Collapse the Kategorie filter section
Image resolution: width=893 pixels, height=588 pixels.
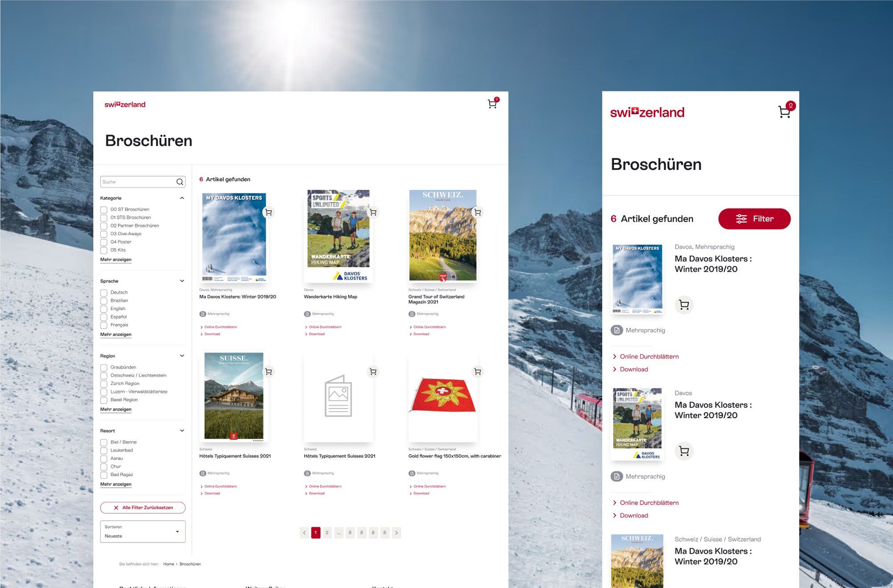[182, 198]
